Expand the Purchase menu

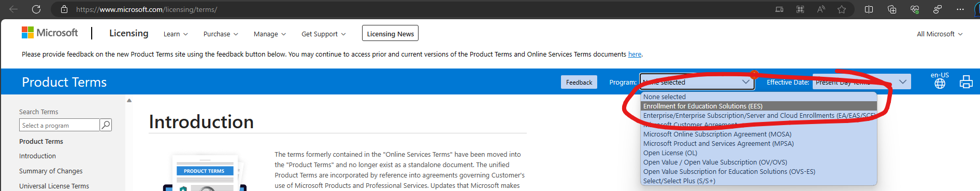(221, 34)
